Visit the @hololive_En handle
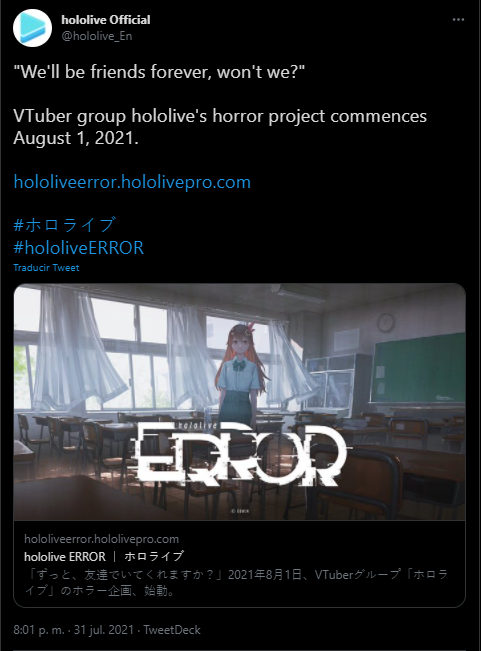 tap(97, 36)
